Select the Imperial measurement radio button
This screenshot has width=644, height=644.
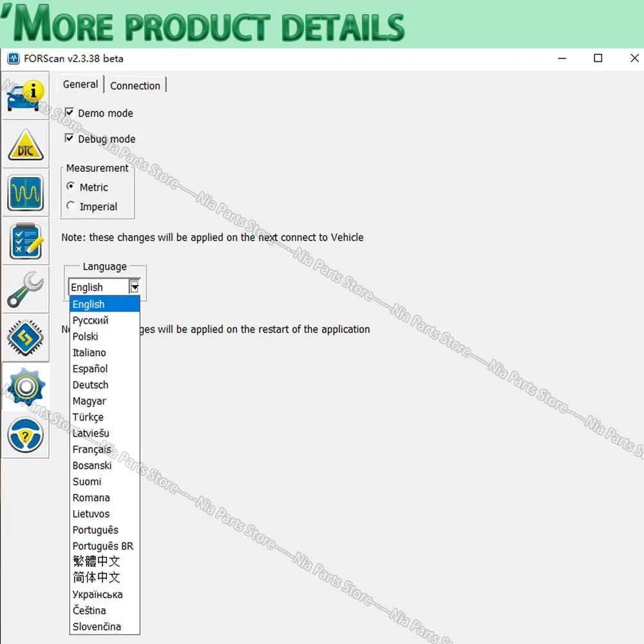click(71, 206)
